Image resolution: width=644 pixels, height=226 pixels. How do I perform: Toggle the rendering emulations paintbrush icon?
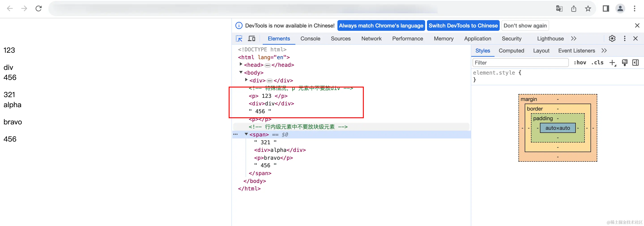tap(625, 63)
